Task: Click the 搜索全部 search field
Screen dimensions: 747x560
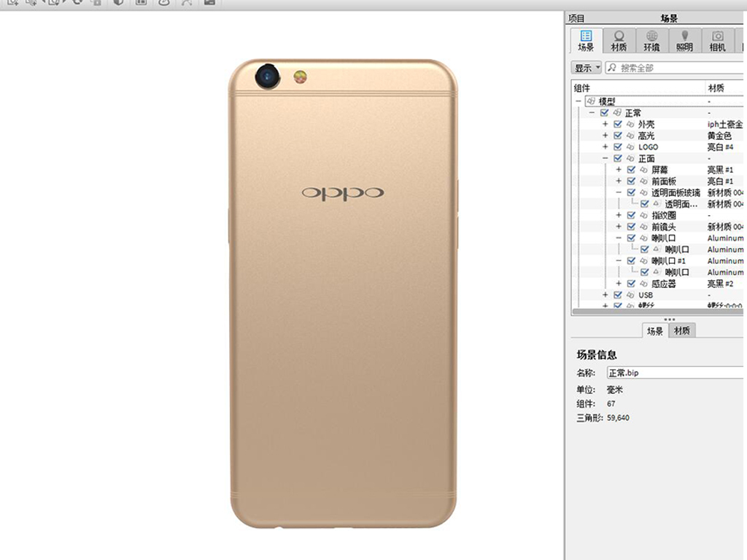Action: click(674, 68)
